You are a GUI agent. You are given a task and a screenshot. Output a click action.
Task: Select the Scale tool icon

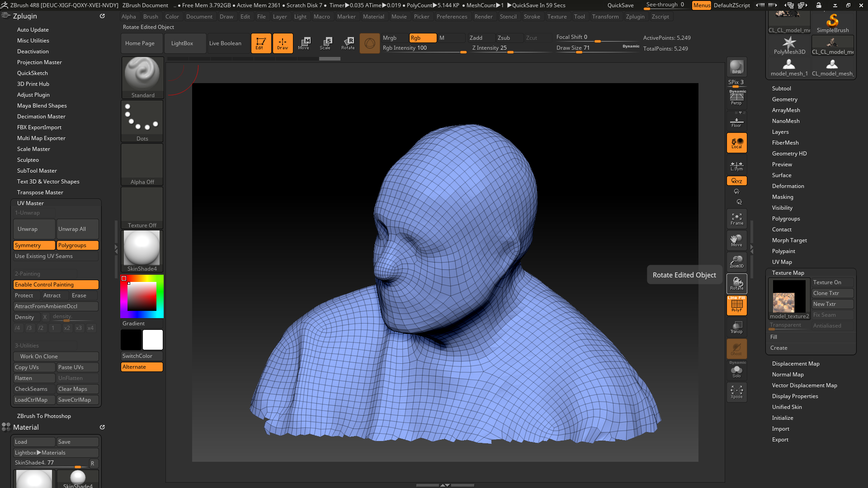coord(325,43)
